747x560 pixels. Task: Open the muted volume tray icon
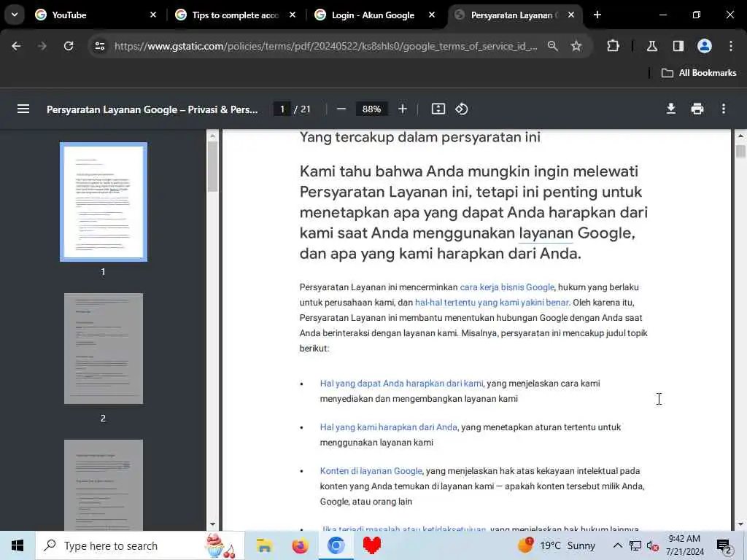pos(653,545)
